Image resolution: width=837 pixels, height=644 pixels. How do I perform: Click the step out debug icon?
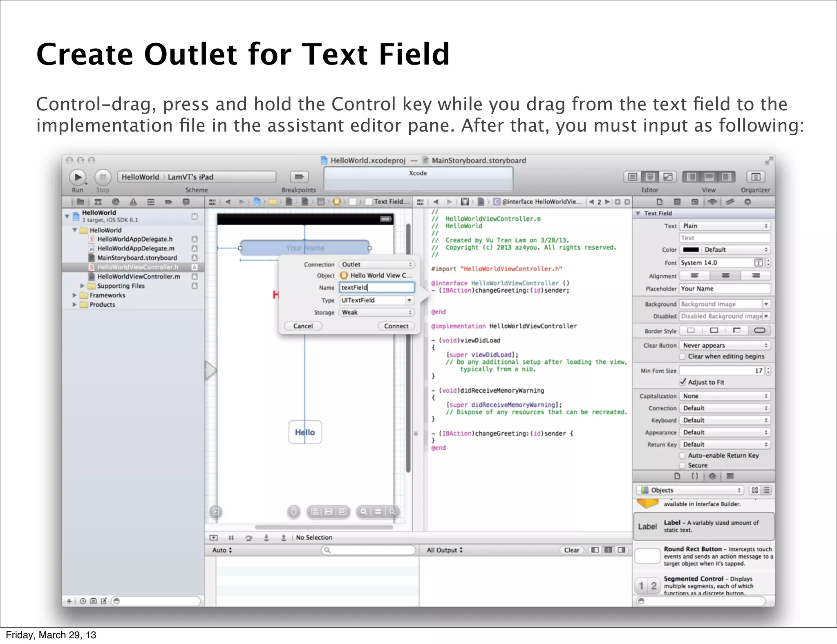point(284,538)
